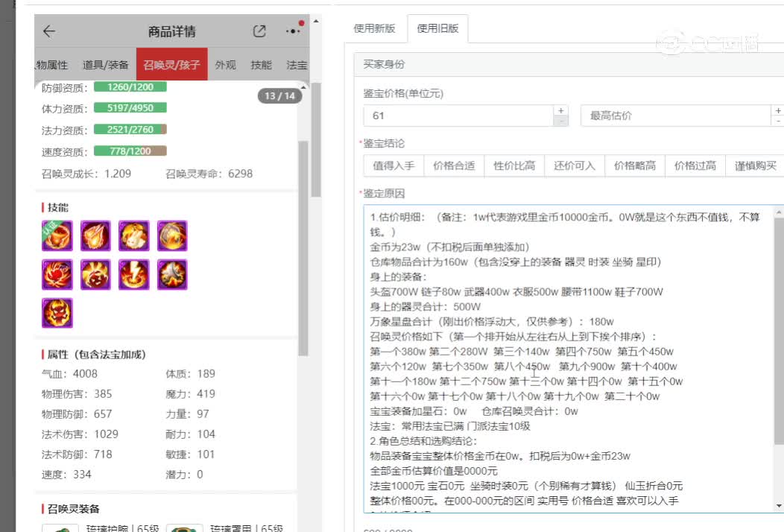Click 鉴定原因 textarea scroll-up arrow
Image resolution: width=784 pixels, height=532 pixels.
pos(779,213)
